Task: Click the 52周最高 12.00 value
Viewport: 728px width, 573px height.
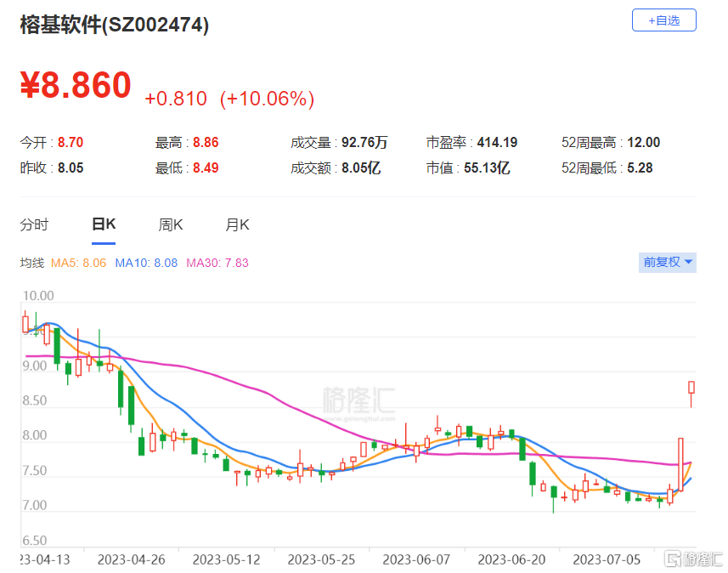Action: (x=644, y=143)
